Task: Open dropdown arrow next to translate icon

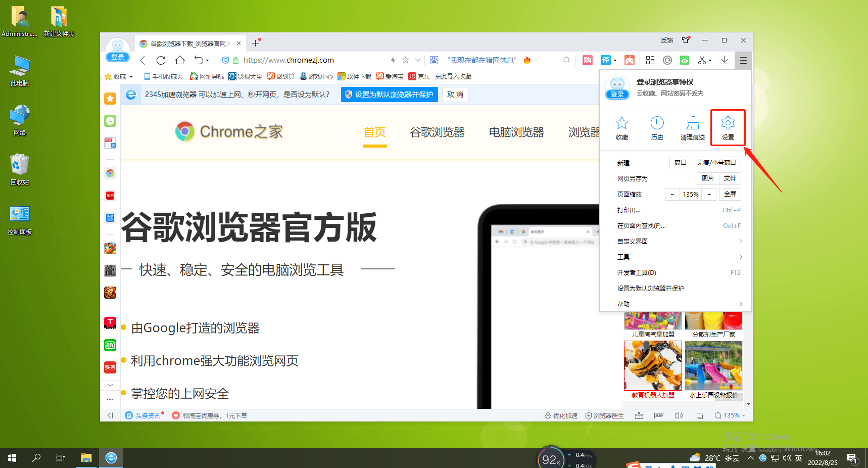Action: click(x=615, y=61)
